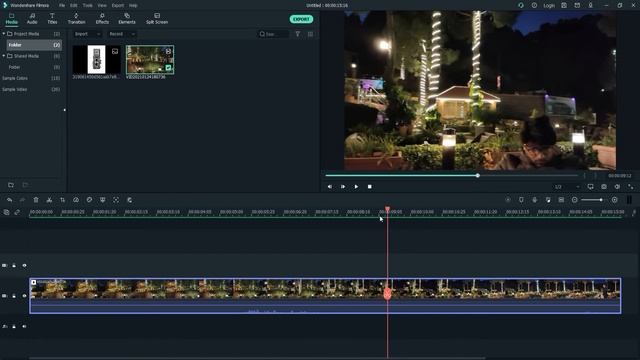Open the color tuning icon
640x360 pixels.
(x=89, y=200)
